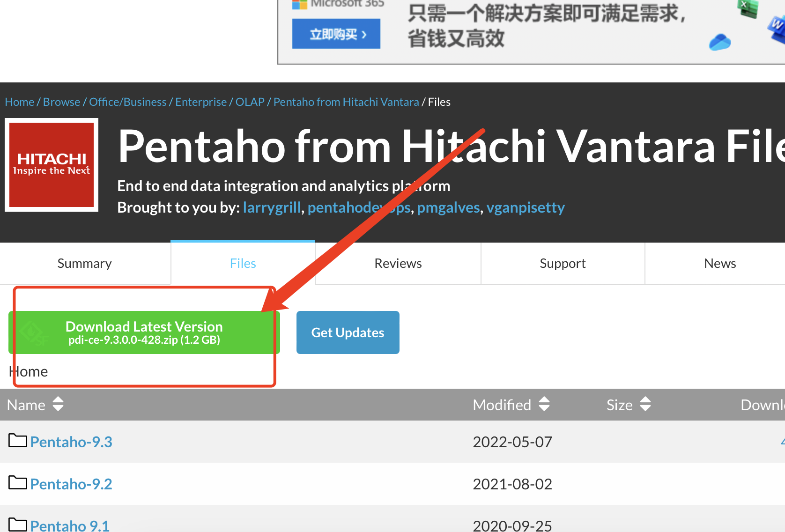
Task: Visit larrygrill's profile link
Action: pyautogui.click(x=272, y=207)
